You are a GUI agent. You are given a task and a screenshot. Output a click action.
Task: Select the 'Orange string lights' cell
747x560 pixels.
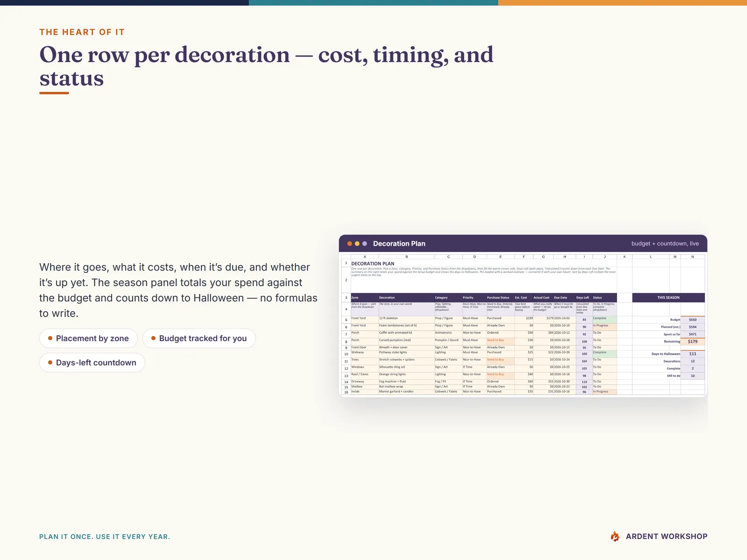pos(406,376)
